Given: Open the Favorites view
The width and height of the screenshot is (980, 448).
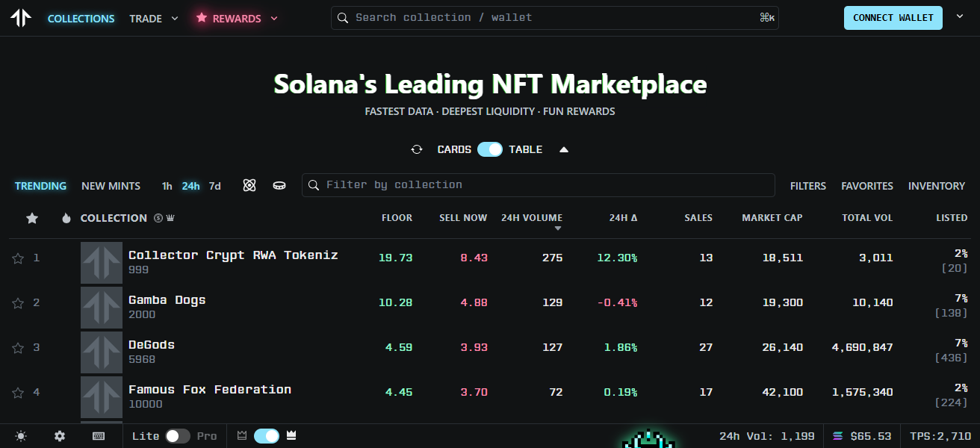Looking at the screenshot, I should 867,186.
